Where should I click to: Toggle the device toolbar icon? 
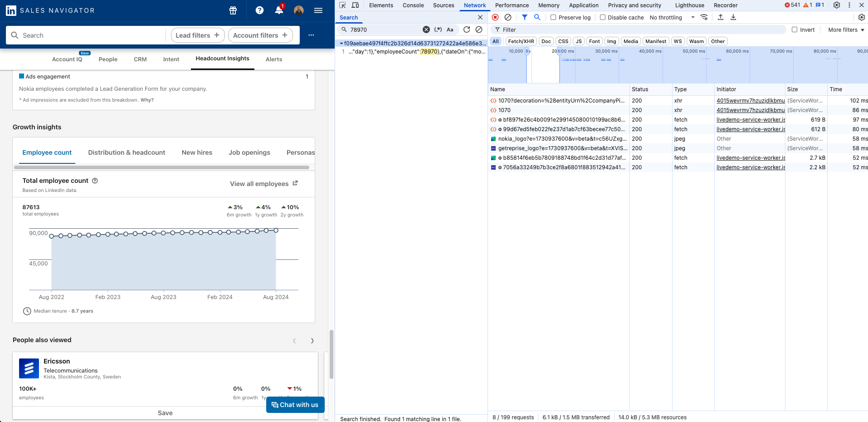(x=356, y=5)
